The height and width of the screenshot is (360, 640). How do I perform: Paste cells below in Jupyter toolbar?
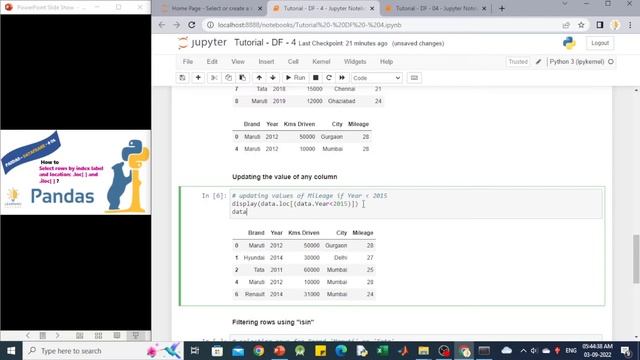point(242,78)
